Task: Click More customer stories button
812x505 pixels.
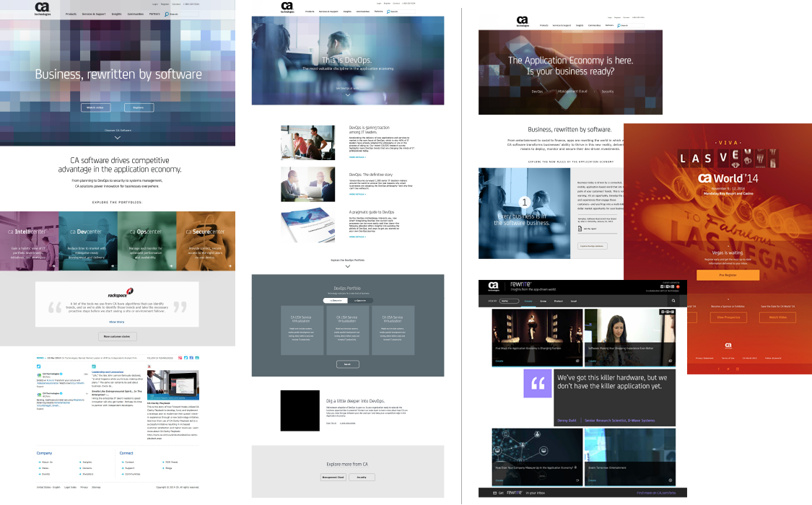Action: click(118, 336)
